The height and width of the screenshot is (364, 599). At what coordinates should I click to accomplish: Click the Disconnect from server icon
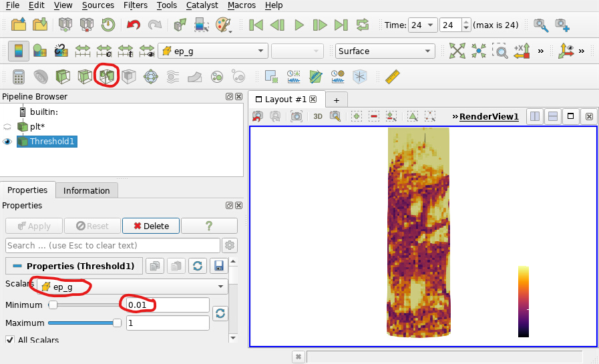tap(87, 25)
